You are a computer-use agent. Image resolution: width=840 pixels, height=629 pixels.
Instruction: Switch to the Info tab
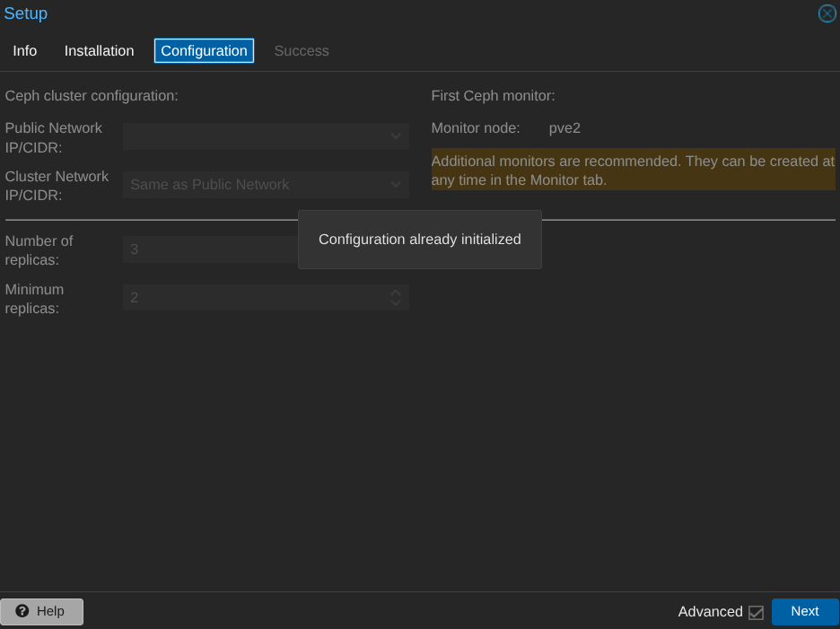tap(25, 51)
